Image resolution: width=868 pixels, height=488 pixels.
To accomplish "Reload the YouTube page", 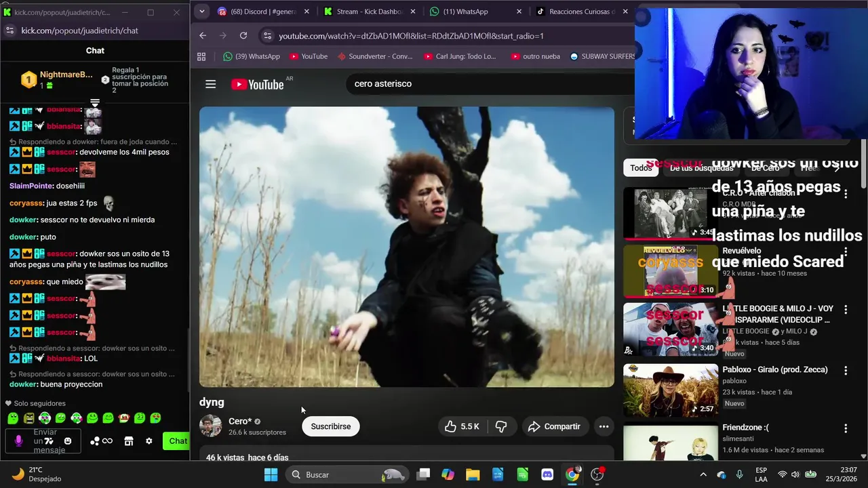I will [x=243, y=36].
